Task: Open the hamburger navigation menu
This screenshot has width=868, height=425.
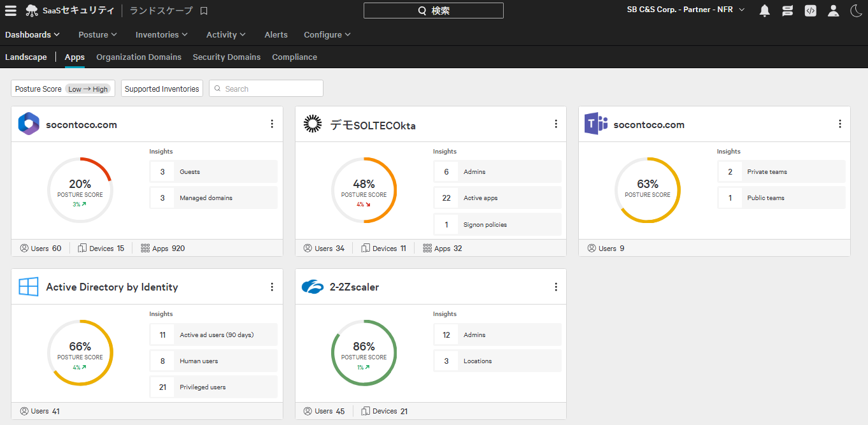Action: click(11, 10)
